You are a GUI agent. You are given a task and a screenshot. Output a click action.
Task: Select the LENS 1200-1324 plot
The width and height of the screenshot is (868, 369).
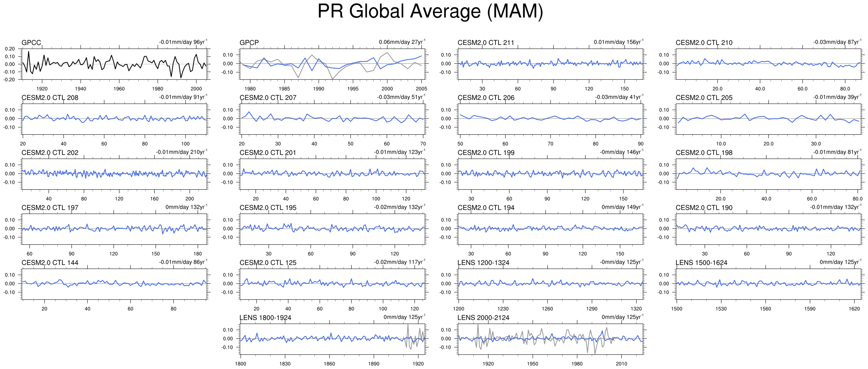[x=550, y=284]
